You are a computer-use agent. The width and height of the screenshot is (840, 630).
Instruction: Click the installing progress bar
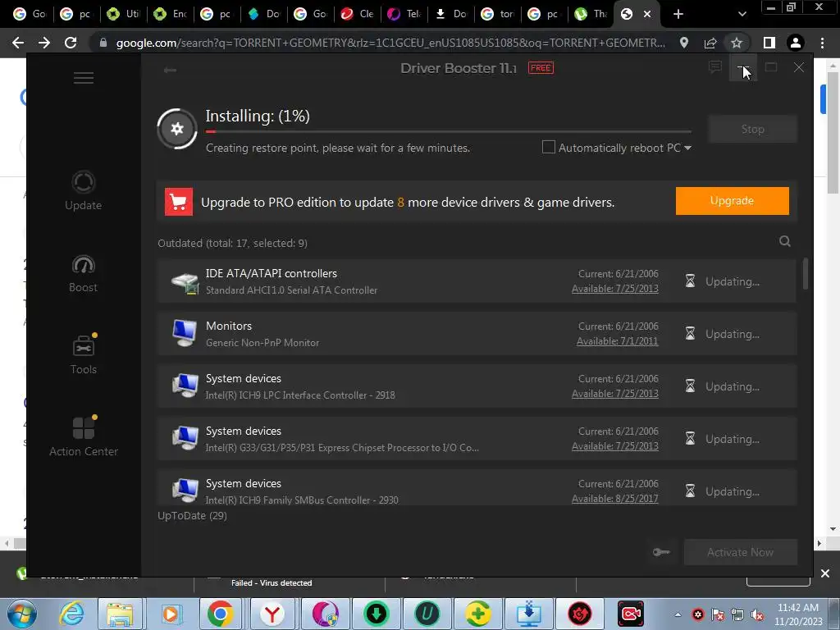point(449,131)
